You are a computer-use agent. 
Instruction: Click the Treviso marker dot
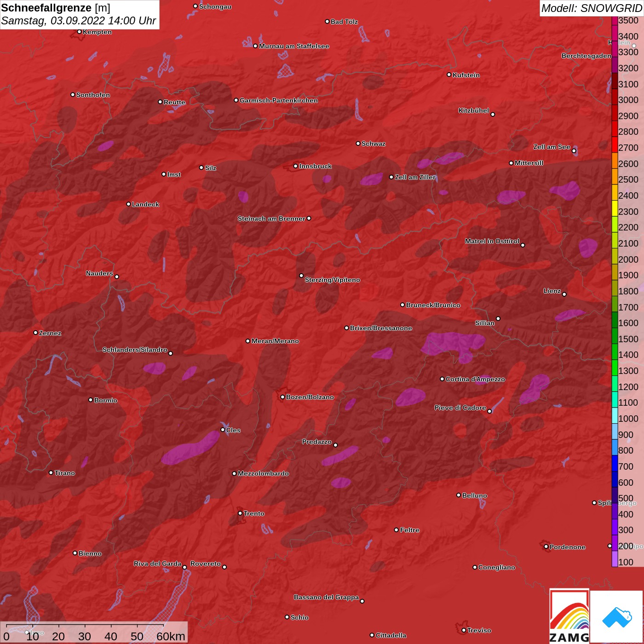464,630
